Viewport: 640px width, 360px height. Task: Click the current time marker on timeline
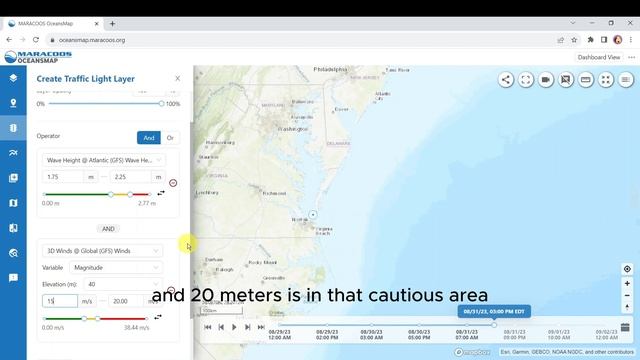point(494,325)
